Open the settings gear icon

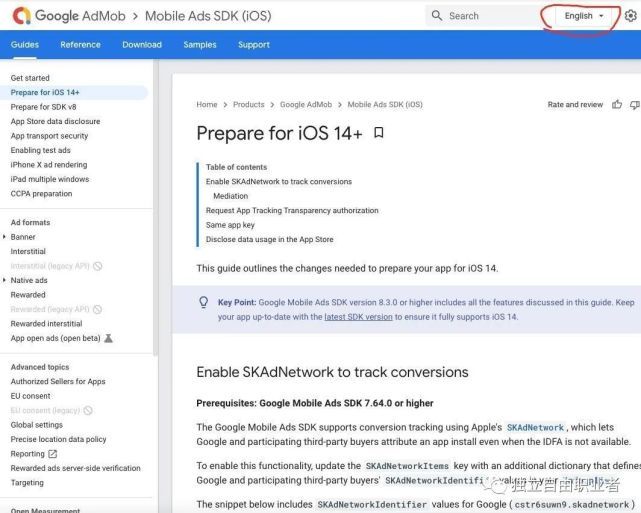click(x=631, y=16)
